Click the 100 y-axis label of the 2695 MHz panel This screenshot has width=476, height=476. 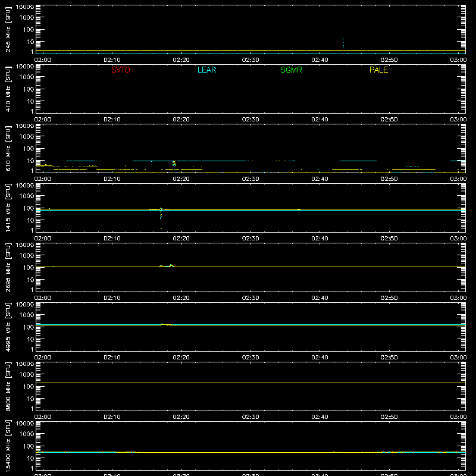point(29,268)
